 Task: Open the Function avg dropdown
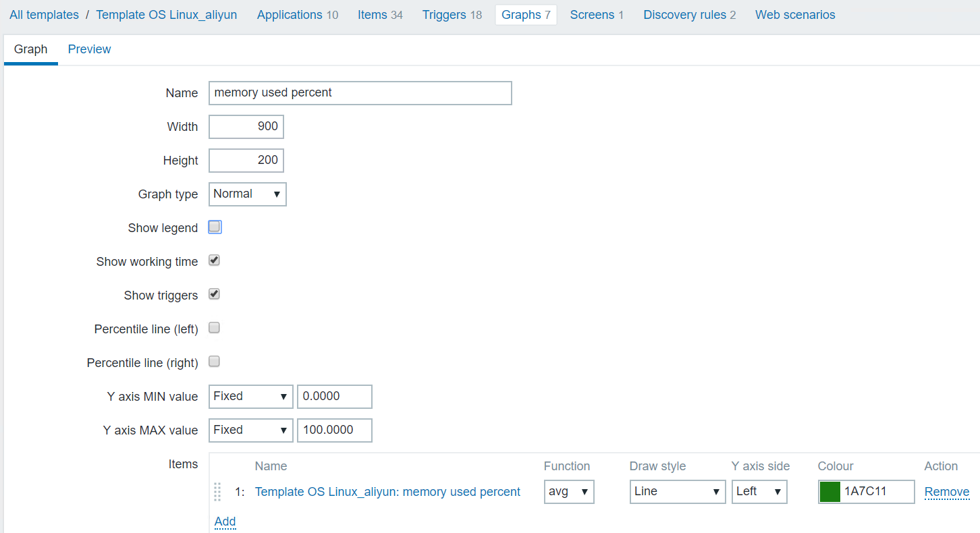point(569,492)
